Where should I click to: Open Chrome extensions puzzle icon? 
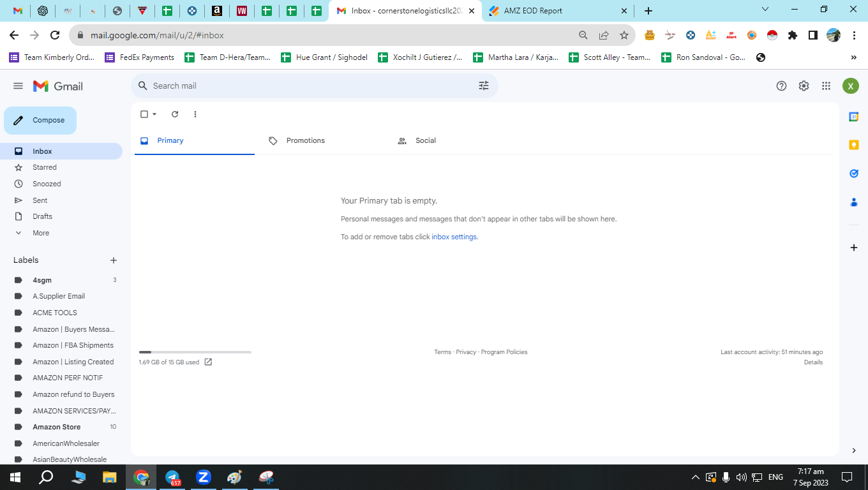pyautogui.click(x=793, y=35)
